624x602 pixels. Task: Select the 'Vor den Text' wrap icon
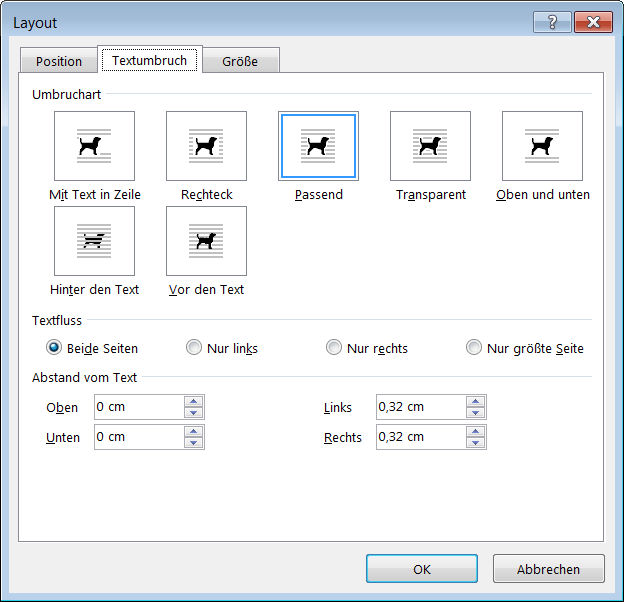pos(207,241)
